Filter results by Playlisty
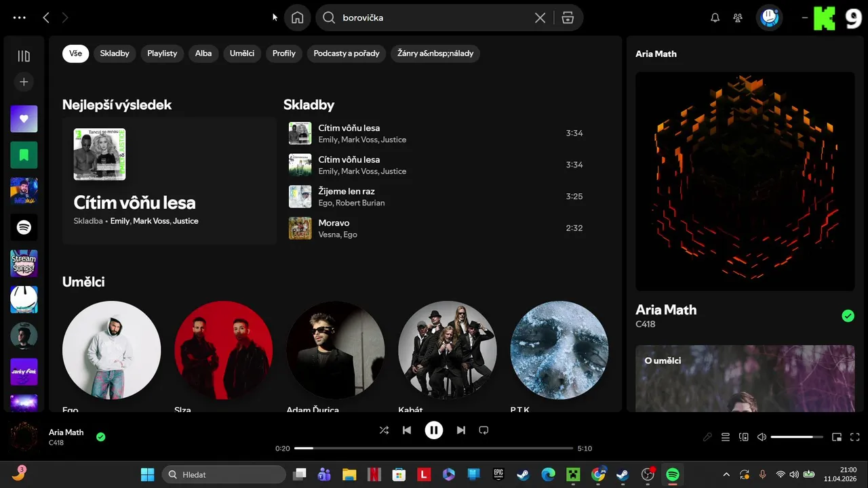Screen dimensions: 868x488 [162, 54]
